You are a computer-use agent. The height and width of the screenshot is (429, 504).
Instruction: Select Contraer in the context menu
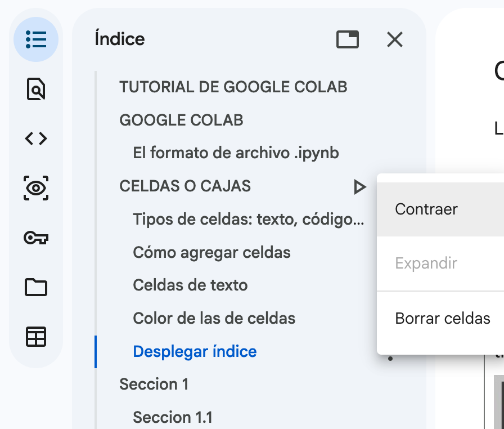426,209
